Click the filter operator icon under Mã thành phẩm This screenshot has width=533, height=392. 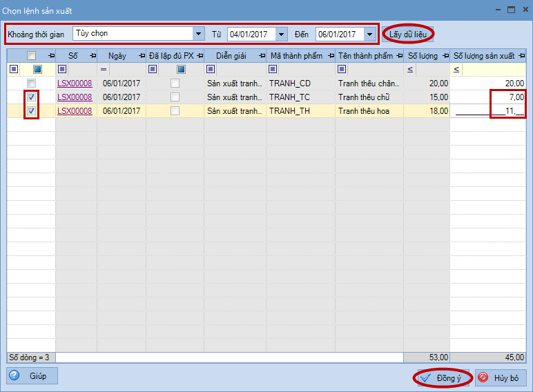click(x=273, y=69)
